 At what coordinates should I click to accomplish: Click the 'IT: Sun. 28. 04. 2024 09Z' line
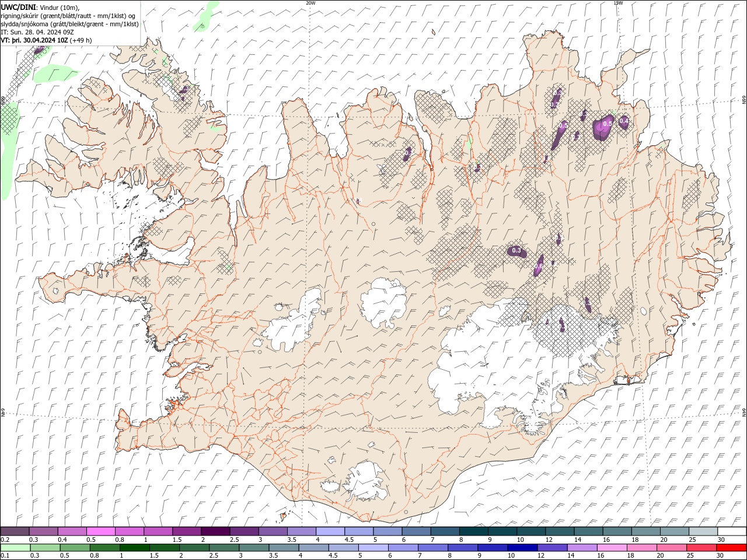tap(39, 32)
